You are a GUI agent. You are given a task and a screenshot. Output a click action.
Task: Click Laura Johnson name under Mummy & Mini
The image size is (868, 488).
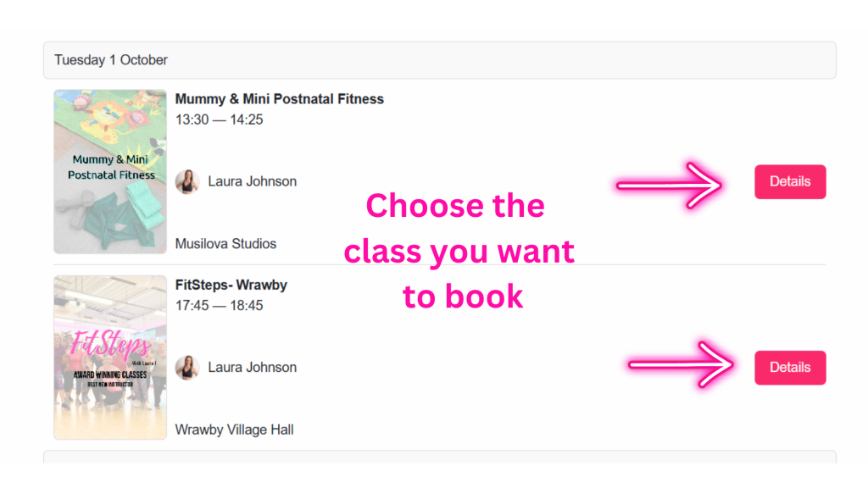click(252, 181)
